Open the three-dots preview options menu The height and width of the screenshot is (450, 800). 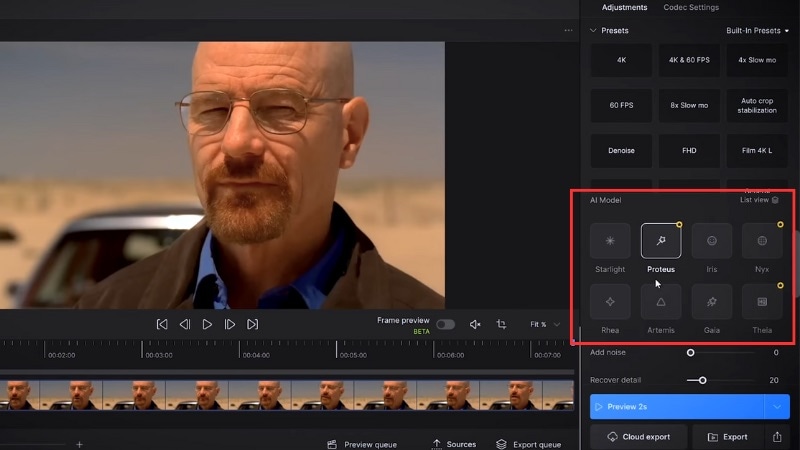click(568, 30)
